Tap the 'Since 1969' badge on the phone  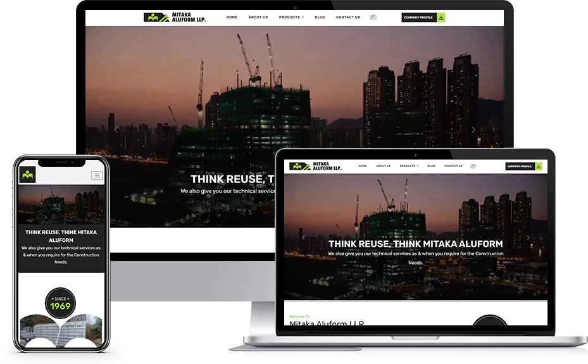(x=60, y=303)
